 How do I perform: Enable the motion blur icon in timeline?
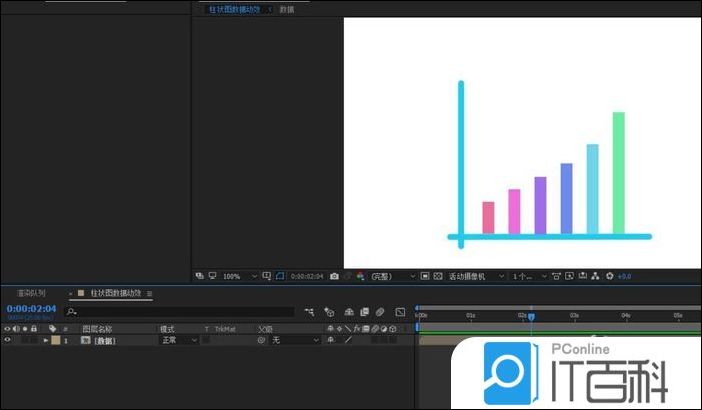click(x=381, y=312)
